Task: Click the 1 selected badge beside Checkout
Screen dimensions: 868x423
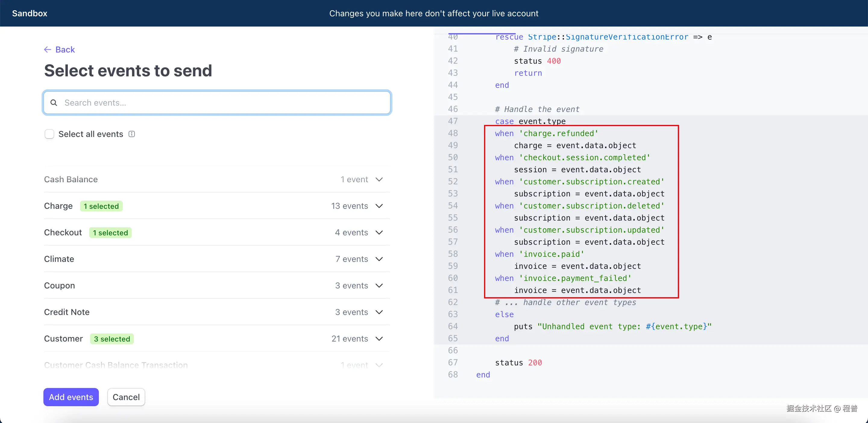Action: 110,232
